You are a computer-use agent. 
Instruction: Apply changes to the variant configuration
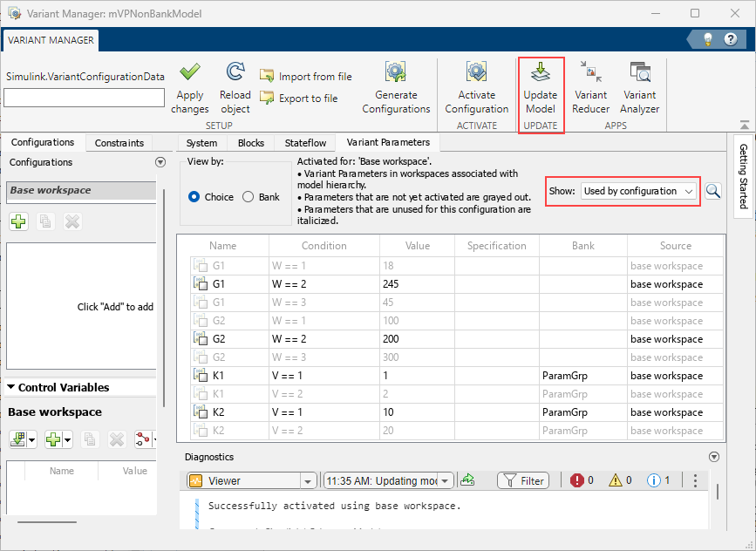tap(189, 87)
